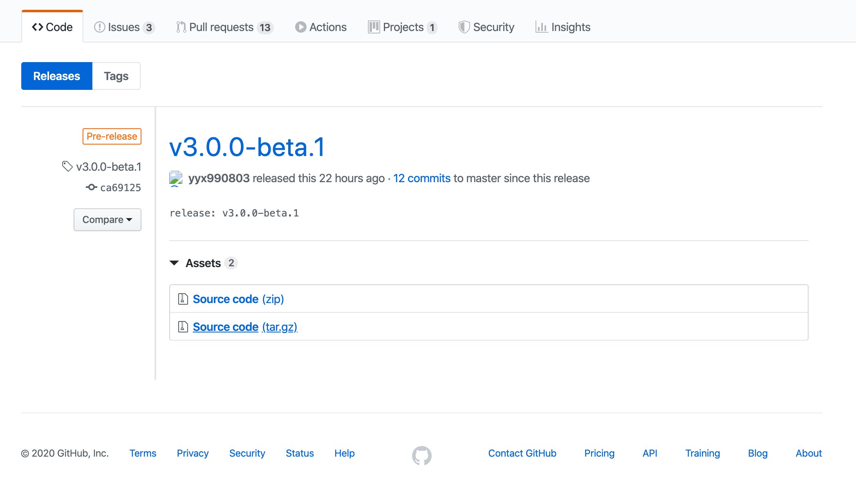Screen dimensions: 856x504
Task: Open the Compare dropdown
Action: click(x=107, y=219)
